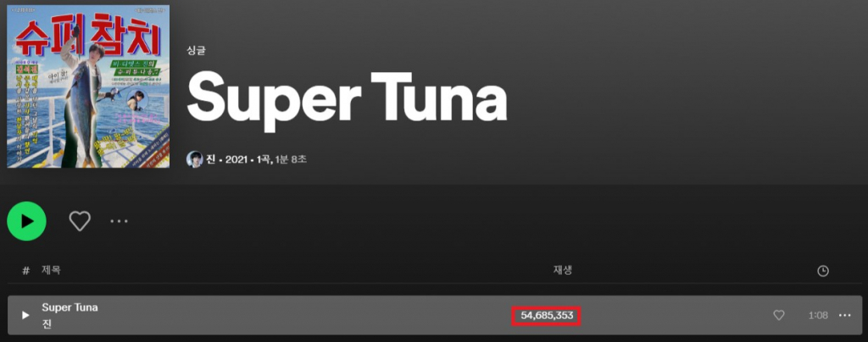The width and height of the screenshot is (868, 342).
Task: Play the Super Tuna track from row arrow
Action: (25, 315)
